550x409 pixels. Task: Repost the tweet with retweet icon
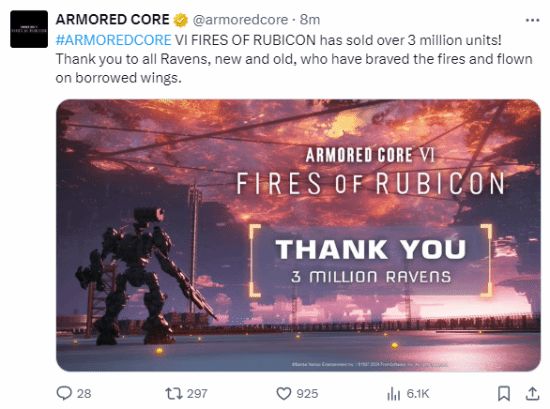174,393
